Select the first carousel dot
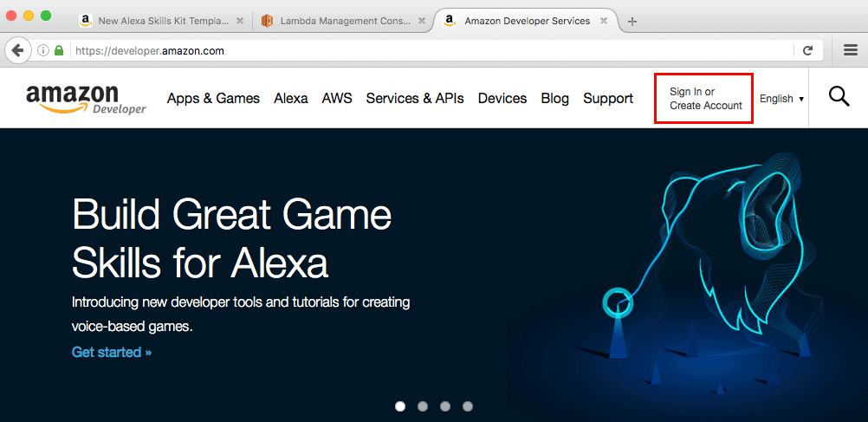 [x=400, y=406]
